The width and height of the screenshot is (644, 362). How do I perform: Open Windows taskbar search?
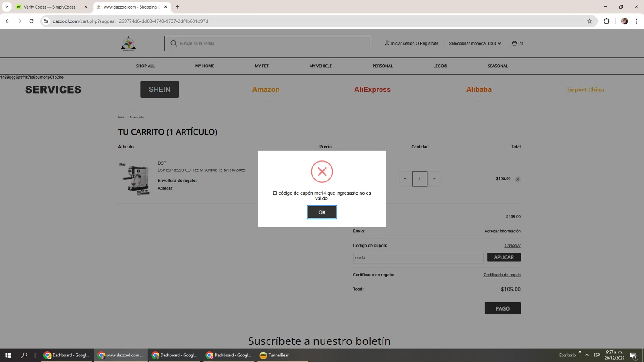pyautogui.click(x=24, y=355)
